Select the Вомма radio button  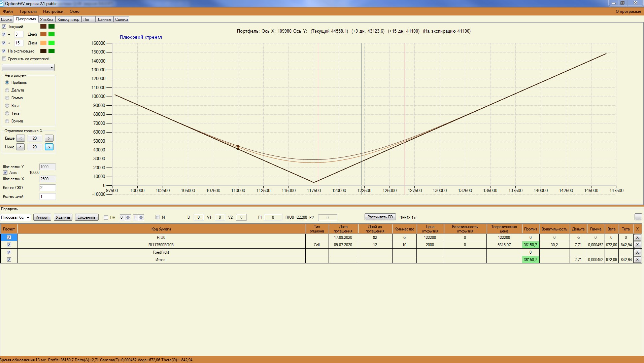click(7, 121)
